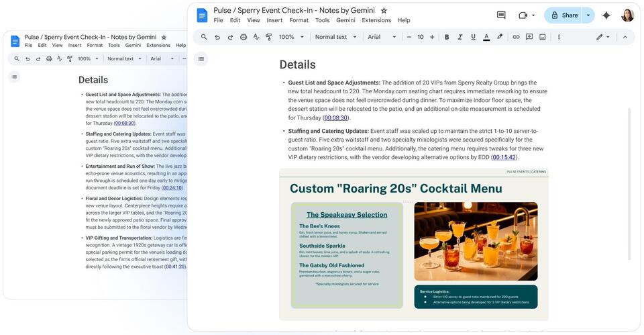Insert an image from the toolbar
644x335 pixels.
pyautogui.click(x=543, y=37)
